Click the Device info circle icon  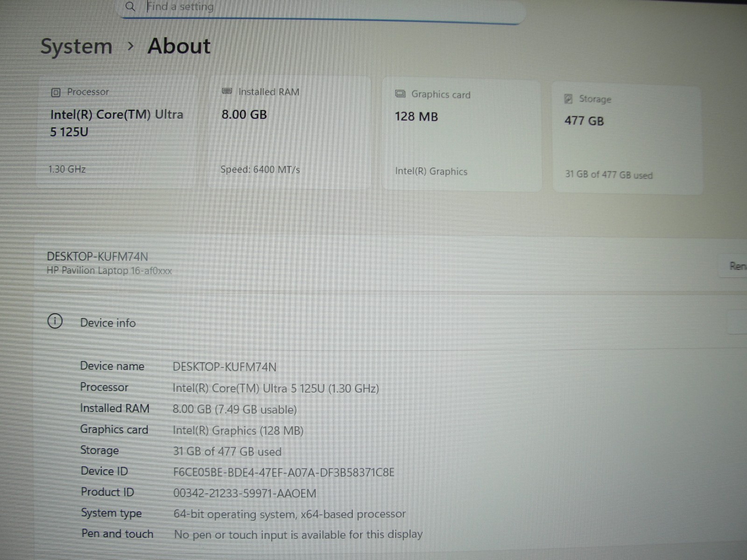(x=55, y=322)
